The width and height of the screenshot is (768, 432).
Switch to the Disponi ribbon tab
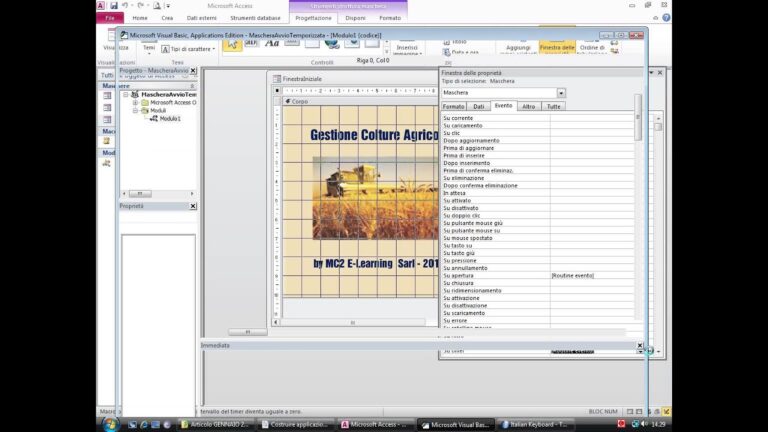click(355, 18)
